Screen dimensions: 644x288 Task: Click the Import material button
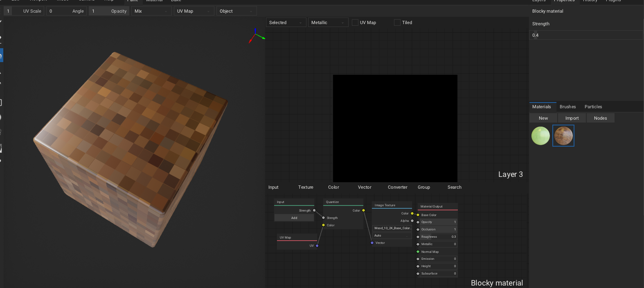point(572,118)
